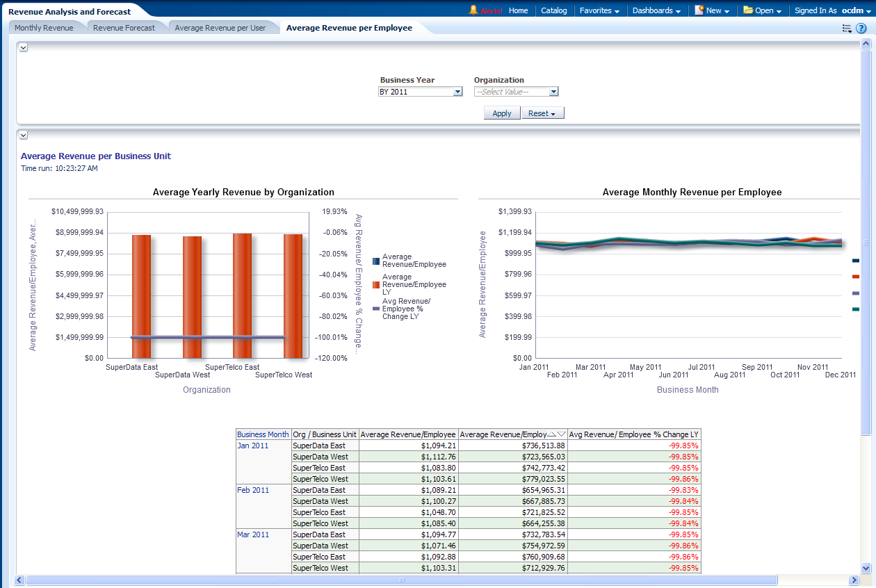Expand the Reset button's dropdown
The image size is (876, 588).
pyautogui.click(x=553, y=113)
